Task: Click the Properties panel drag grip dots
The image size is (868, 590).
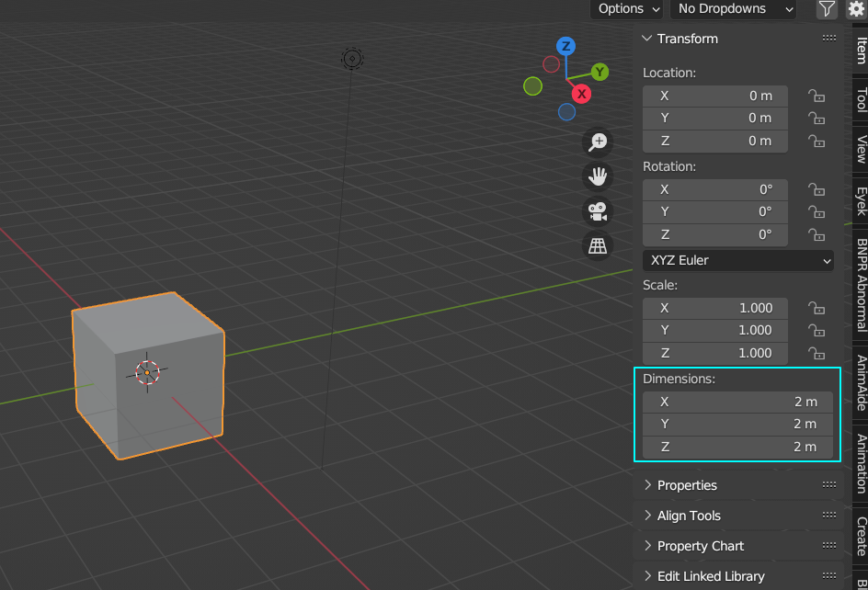Action: coord(828,485)
